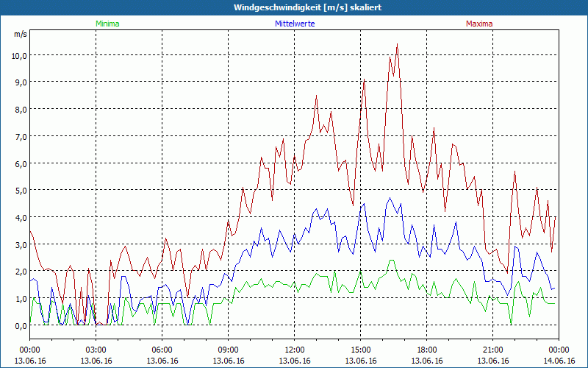Click the red Maxima legend label
Viewport: 588px width, 368px height.
479,24
